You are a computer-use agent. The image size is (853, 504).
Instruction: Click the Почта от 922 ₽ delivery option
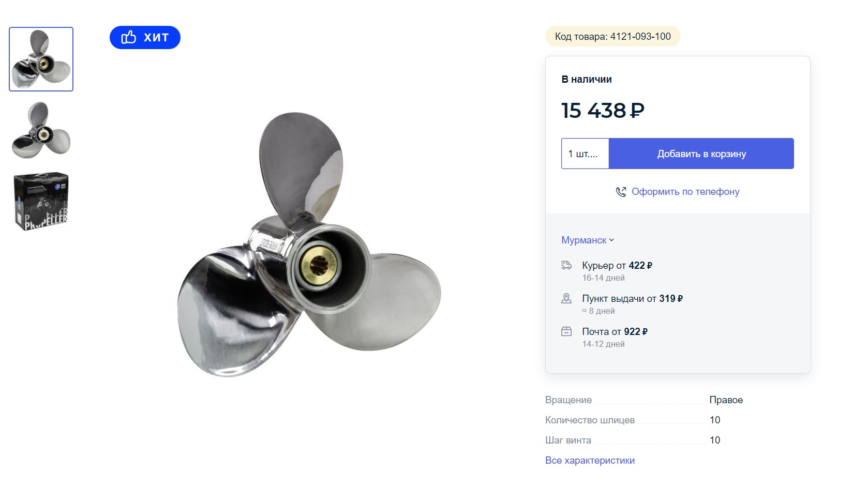coord(615,331)
